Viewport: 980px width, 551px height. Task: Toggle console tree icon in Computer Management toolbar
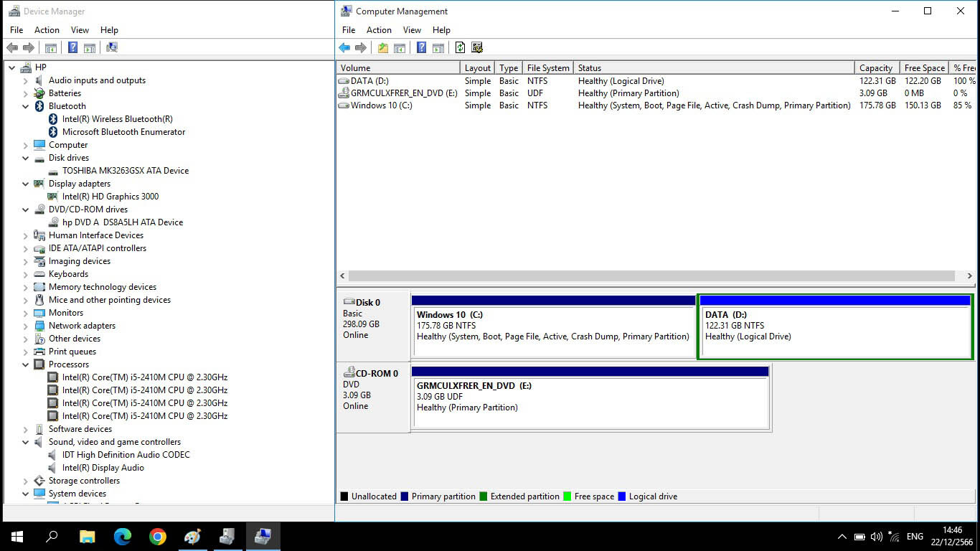(x=400, y=48)
